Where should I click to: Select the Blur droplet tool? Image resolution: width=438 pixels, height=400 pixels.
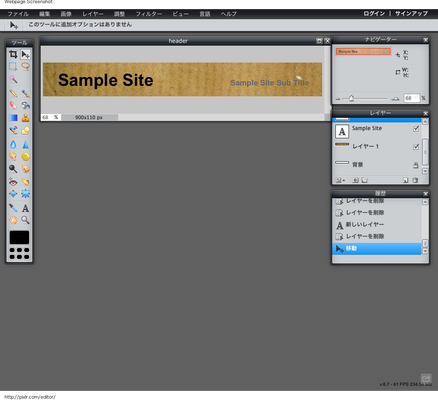13,144
